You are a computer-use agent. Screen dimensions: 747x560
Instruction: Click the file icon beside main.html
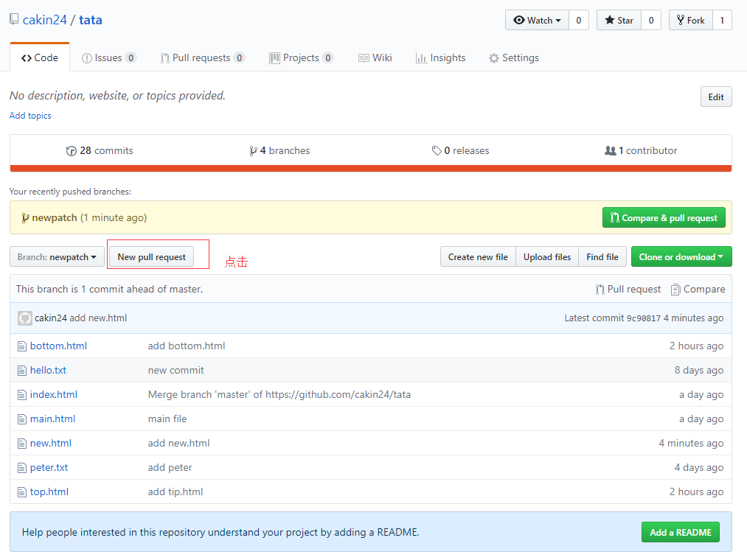(x=22, y=419)
